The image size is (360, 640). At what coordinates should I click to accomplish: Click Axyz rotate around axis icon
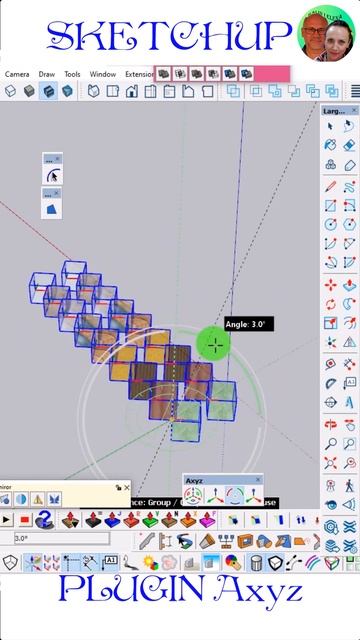tap(235, 495)
